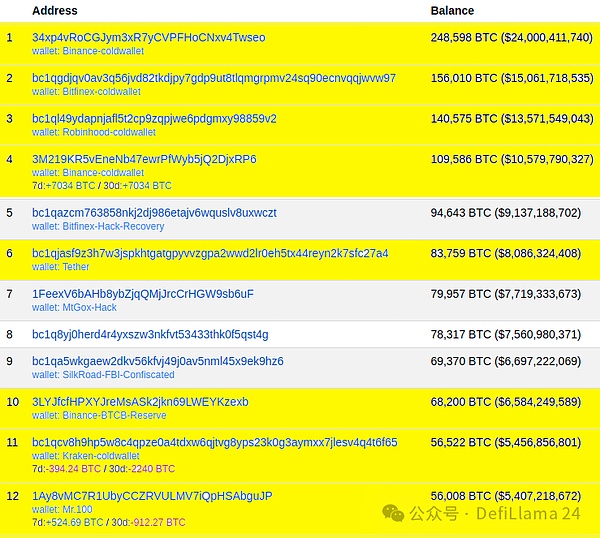Open address bc1qa5wkgaew2dkv56kfvj49j0av5nml45x9ek9hz6
The image size is (600, 538).
(x=157, y=361)
